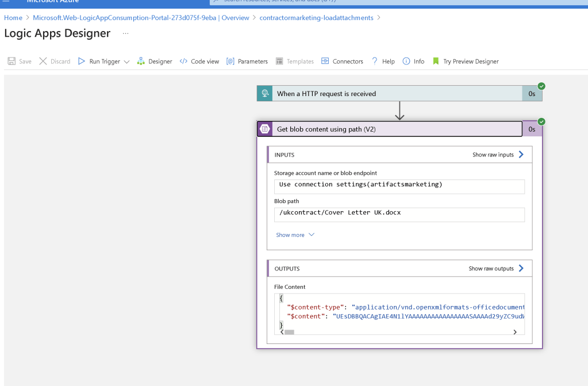Click the Parameters icon
588x386 pixels.
[x=230, y=61]
